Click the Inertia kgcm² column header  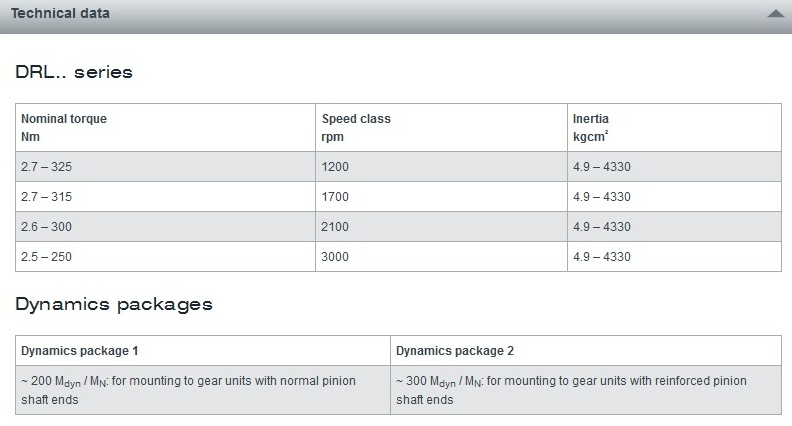click(x=674, y=128)
